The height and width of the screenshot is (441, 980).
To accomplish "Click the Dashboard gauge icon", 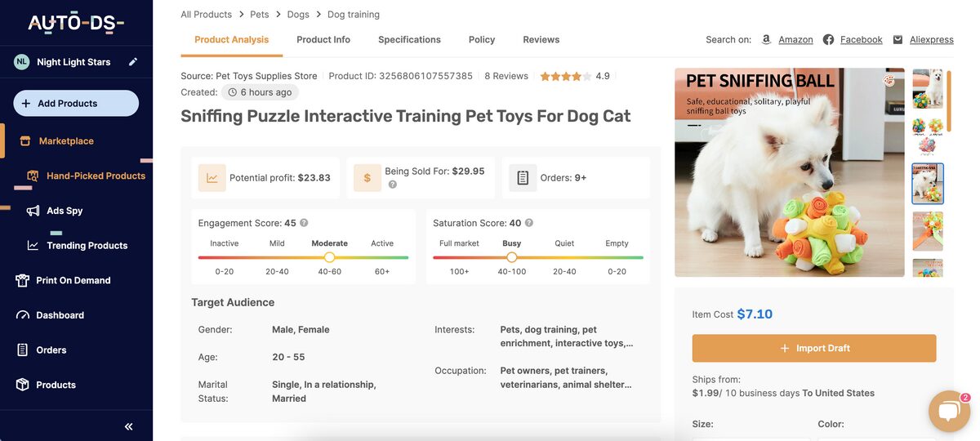I will [x=23, y=315].
